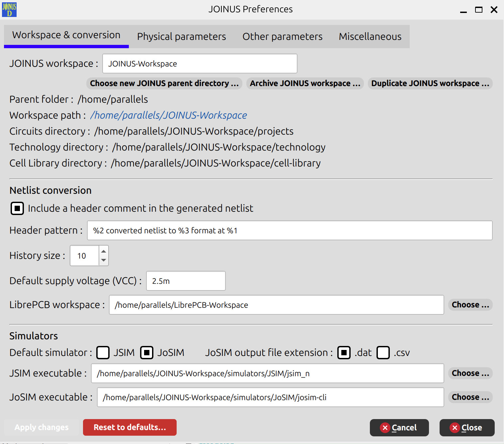Select .csv output file extension
This screenshot has width=504, height=444.
(383, 353)
